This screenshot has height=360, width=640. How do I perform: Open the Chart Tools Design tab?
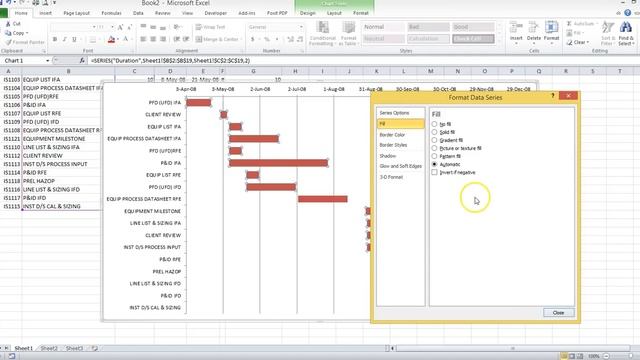point(307,13)
